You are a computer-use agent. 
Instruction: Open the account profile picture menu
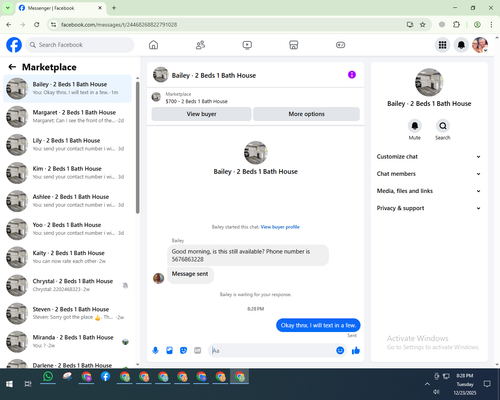click(x=480, y=45)
